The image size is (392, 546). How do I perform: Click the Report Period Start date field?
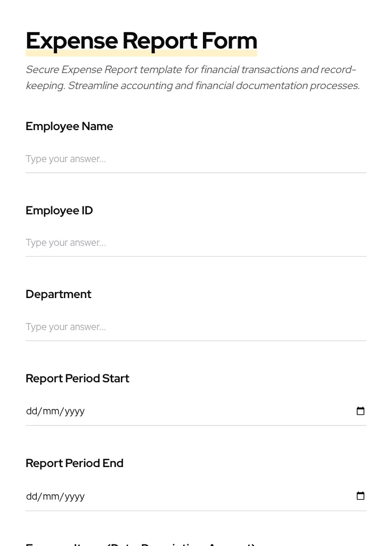(x=160, y=411)
